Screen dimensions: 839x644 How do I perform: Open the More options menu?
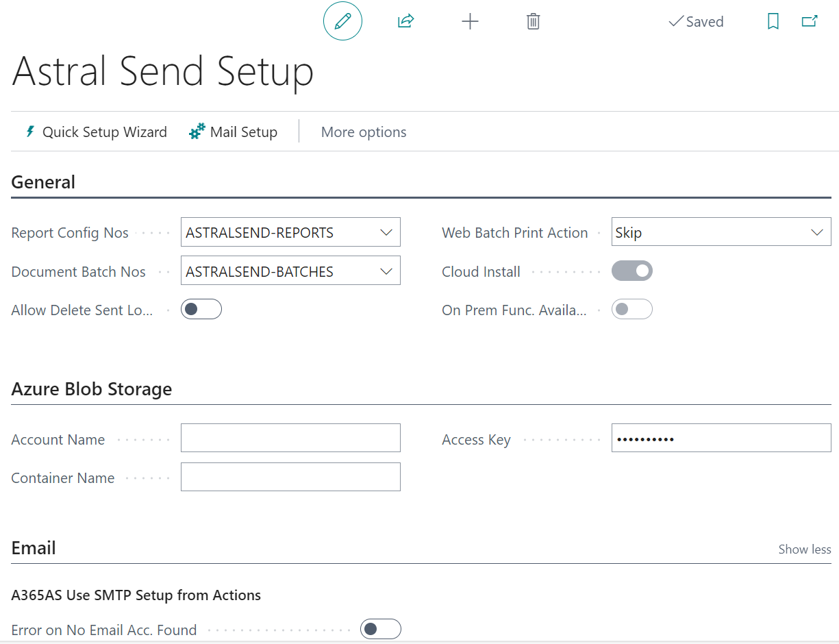coord(364,132)
